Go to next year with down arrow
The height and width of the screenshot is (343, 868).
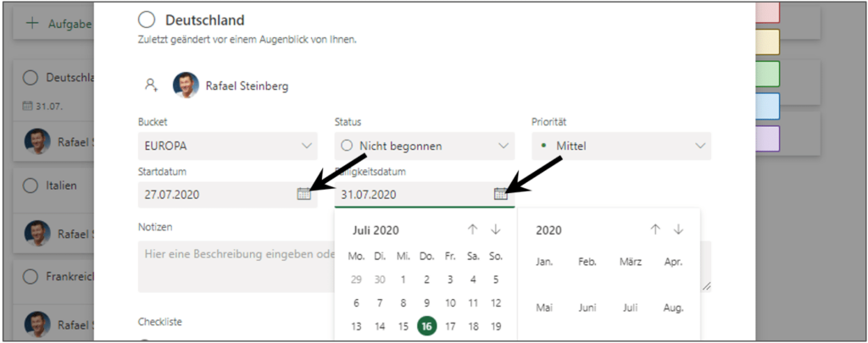point(679,230)
